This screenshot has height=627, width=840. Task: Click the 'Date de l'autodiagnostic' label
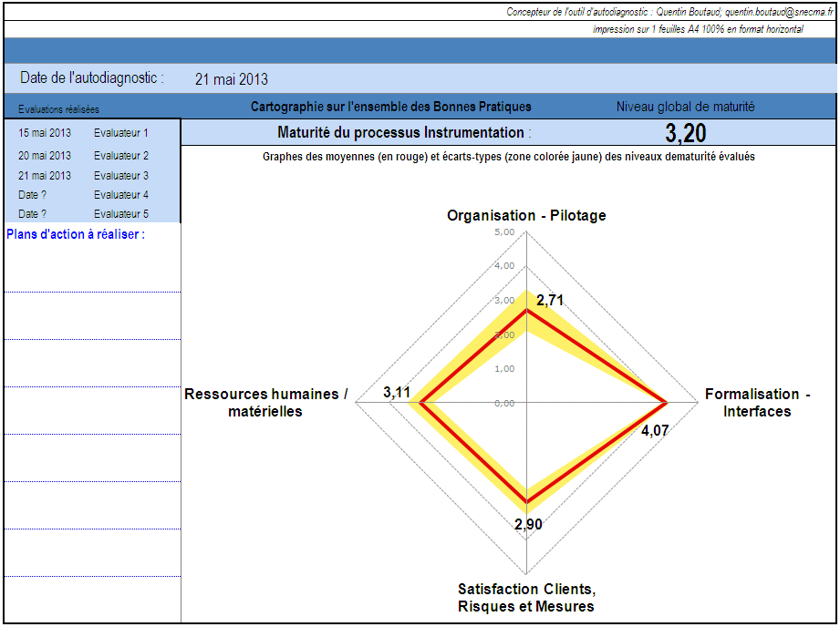click(x=92, y=78)
